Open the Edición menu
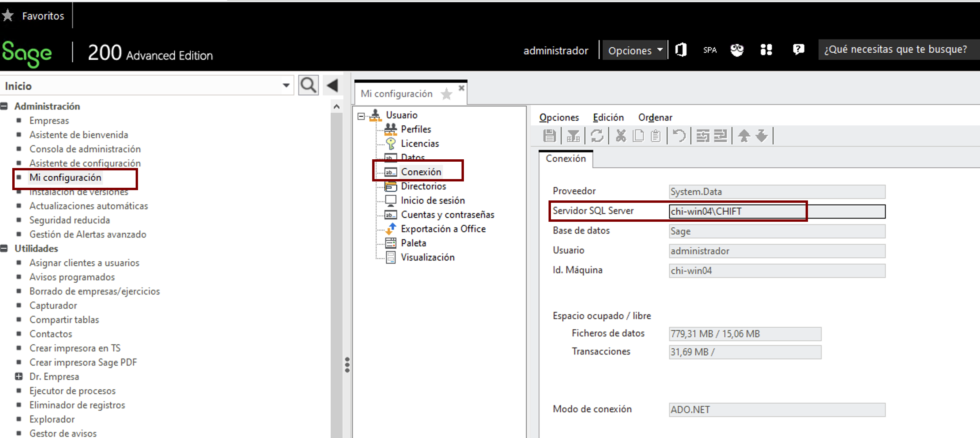The image size is (980, 438). coord(608,117)
